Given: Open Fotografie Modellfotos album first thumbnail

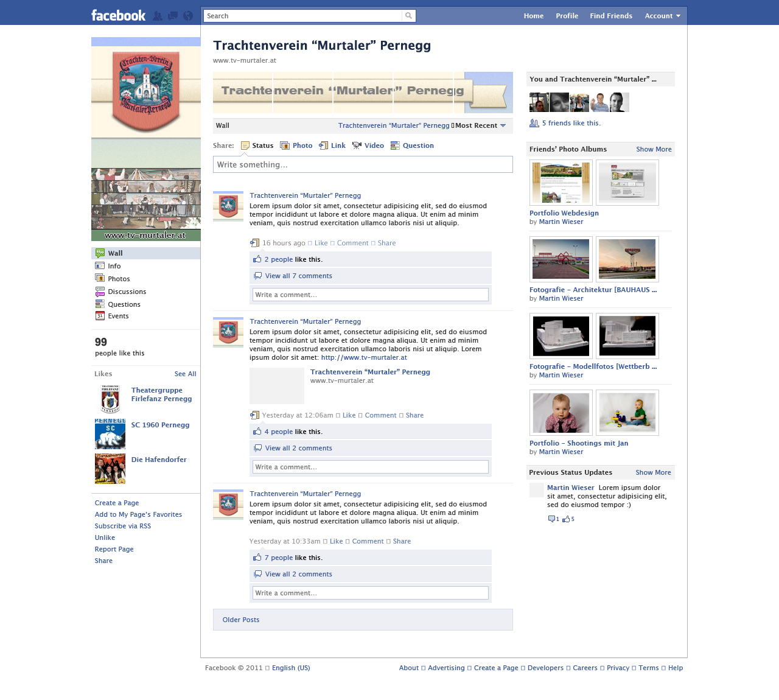Looking at the screenshot, I should 561,336.
